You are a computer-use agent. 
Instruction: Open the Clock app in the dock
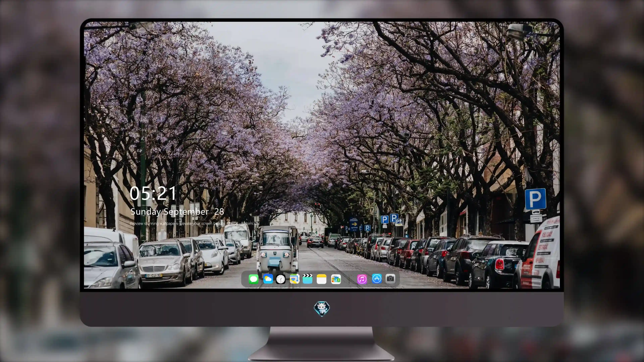tap(281, 279)
